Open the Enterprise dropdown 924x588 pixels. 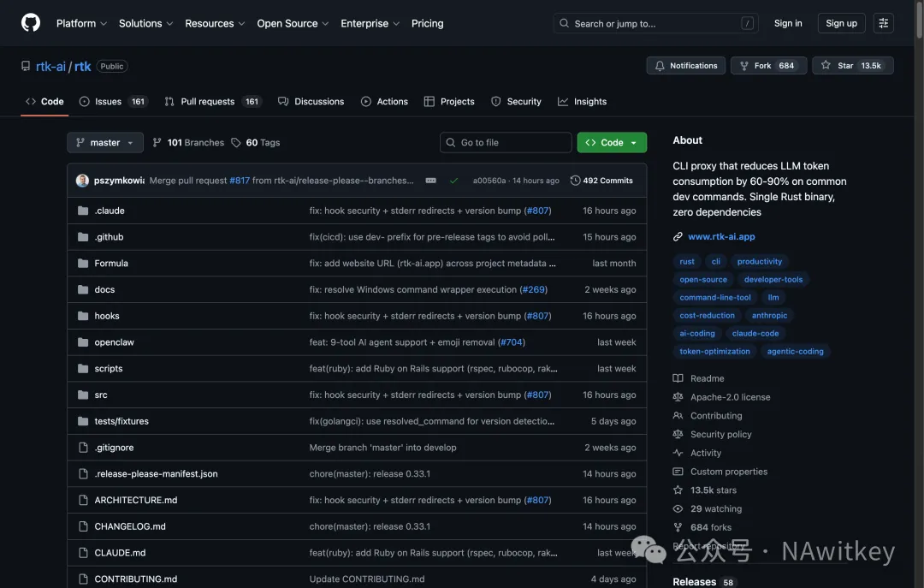(370, 24)
